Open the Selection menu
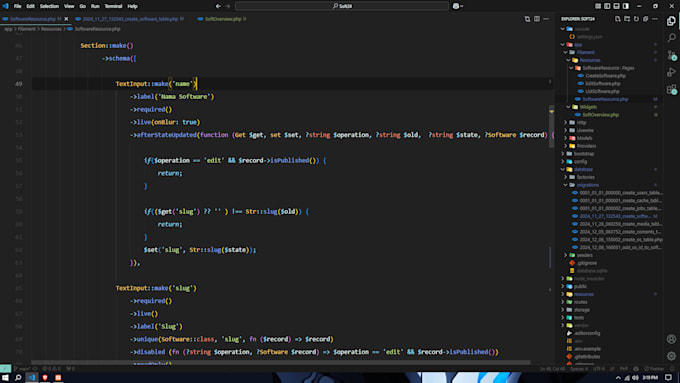The image size is (680, 383). pos(49,6)
